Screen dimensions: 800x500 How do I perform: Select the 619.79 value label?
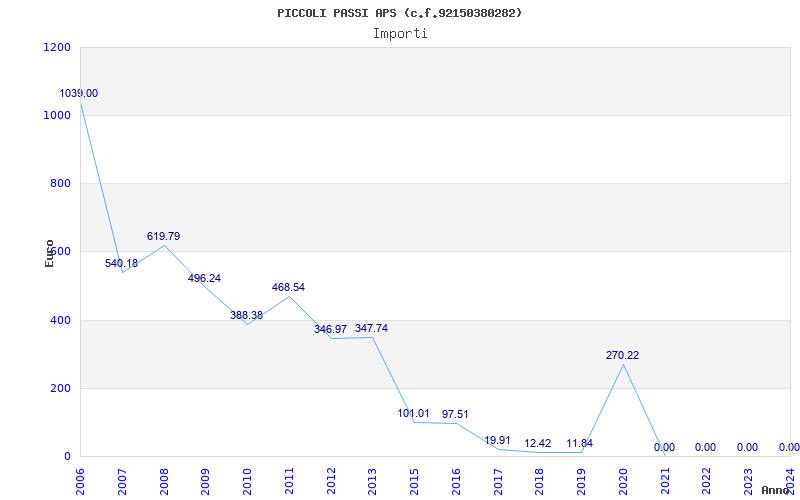coord(163,236)
